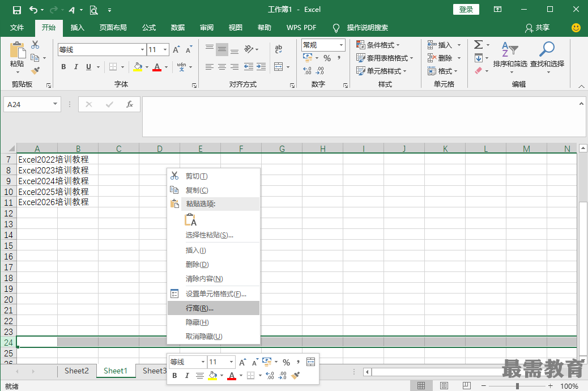
Task: Undo the last action
Action: pyautogui.click(x=33, y=10)
